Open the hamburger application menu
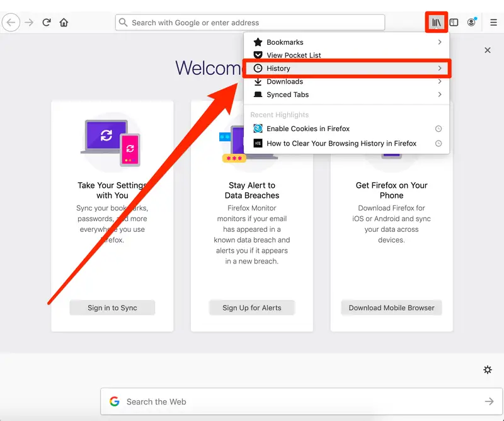 coord(493,23)
